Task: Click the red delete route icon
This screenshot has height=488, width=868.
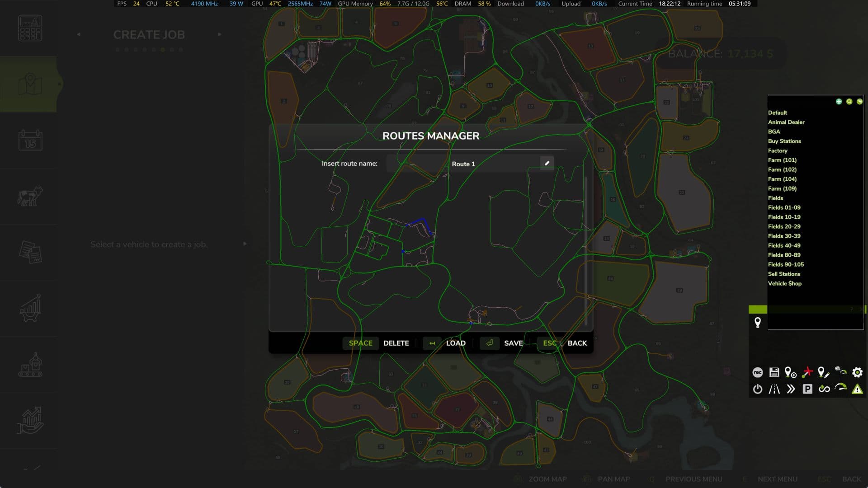Action: [x=807, y=372]
